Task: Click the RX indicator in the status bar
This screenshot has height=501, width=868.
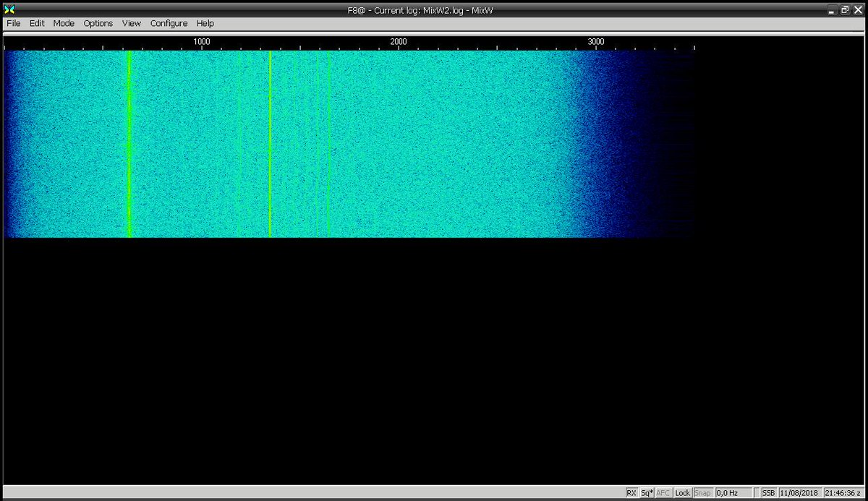Action: [631, 492]
